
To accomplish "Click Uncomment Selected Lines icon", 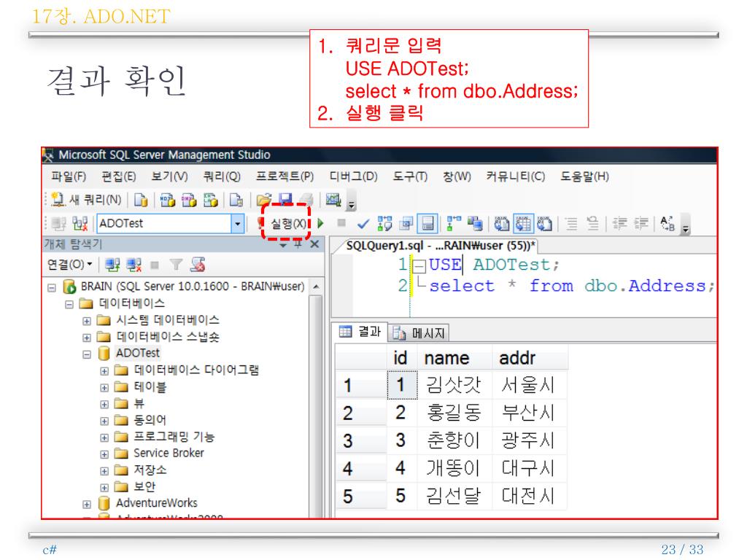I will point(592,223).
